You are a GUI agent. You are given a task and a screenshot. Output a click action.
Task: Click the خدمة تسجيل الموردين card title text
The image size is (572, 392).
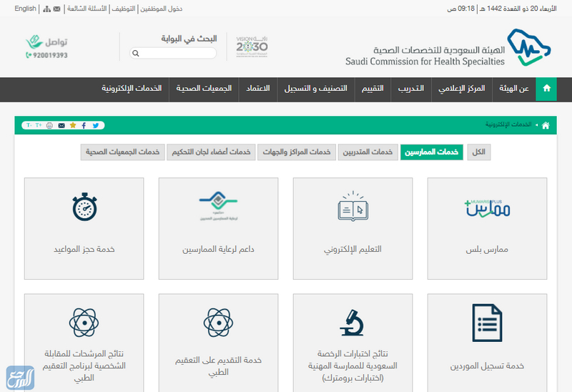pyautogui.click(x=487, y=366)
